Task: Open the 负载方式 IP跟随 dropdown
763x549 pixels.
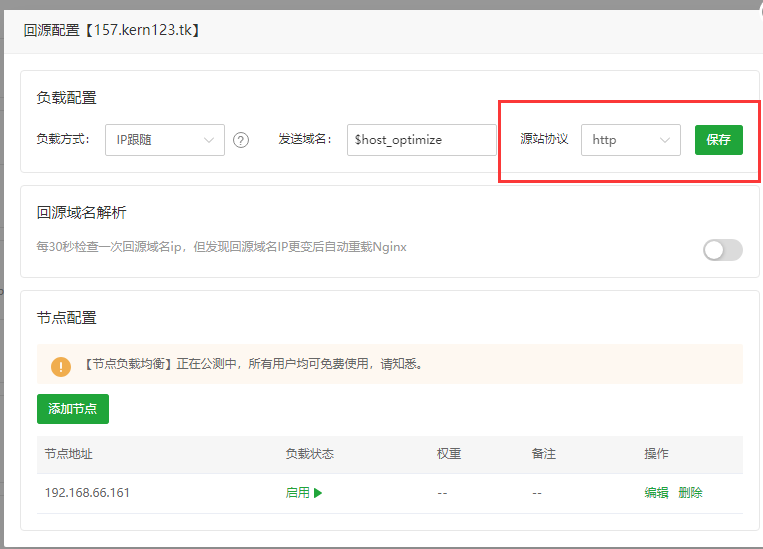Action: click(x=165, y=140)
